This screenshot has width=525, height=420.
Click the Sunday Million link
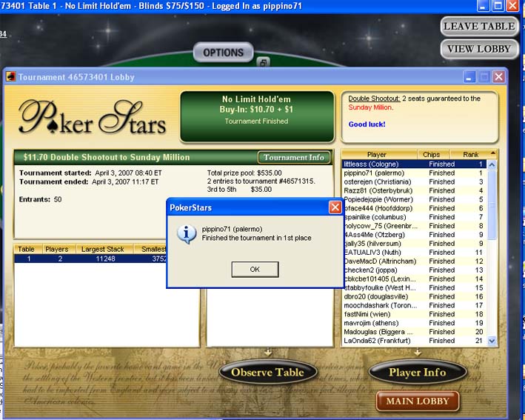(370, 107)
